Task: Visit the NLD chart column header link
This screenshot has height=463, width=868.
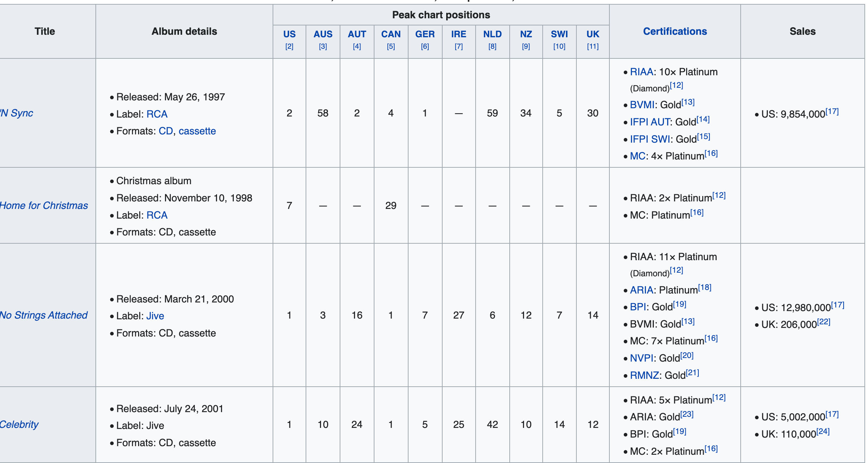Action: [492, 34]
